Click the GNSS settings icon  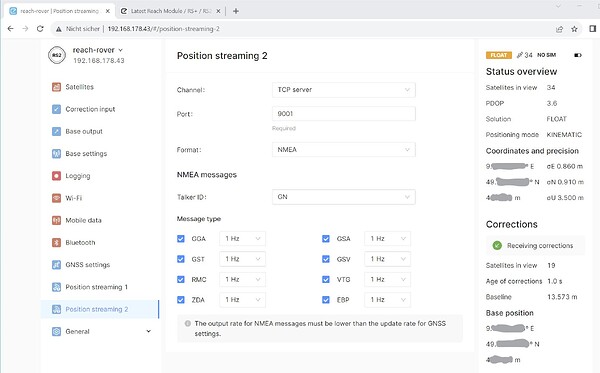point(56,264)
